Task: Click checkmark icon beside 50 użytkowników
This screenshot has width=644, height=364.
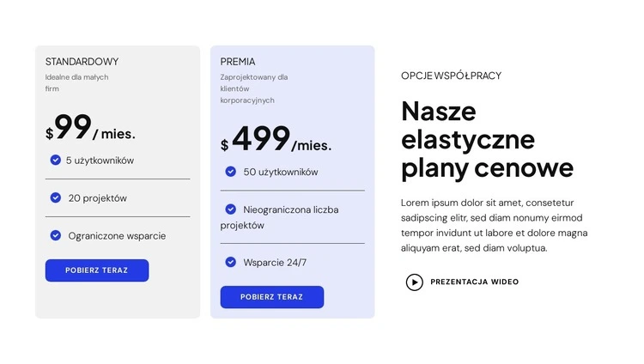Action: click(231, 172)
